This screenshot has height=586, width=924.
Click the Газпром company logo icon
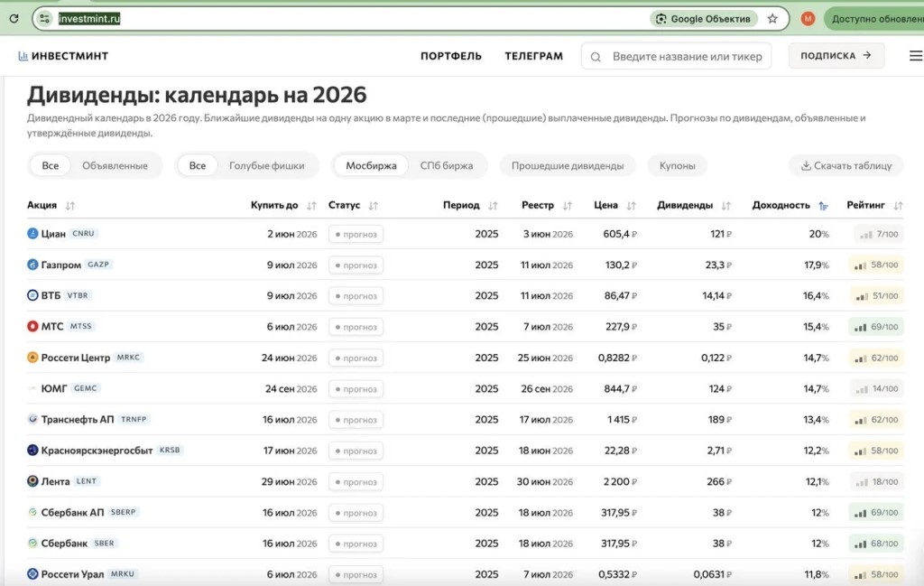(x=33, y=265)
